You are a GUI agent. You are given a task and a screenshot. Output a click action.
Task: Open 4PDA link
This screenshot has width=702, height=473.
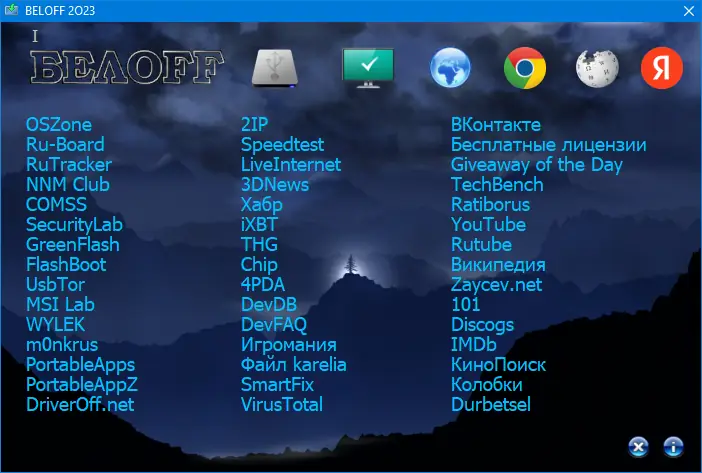point(263,285)
